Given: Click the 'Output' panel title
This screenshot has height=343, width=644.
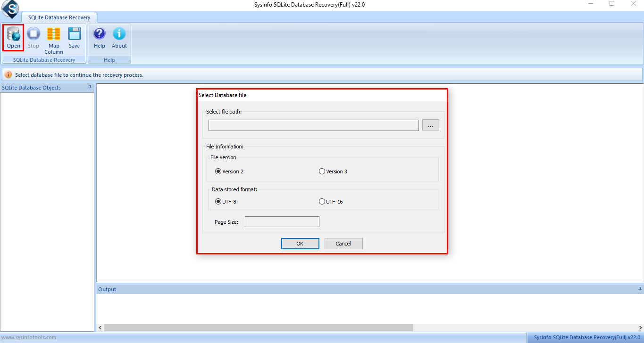Looking at the screenshot, I should point(107,289).
